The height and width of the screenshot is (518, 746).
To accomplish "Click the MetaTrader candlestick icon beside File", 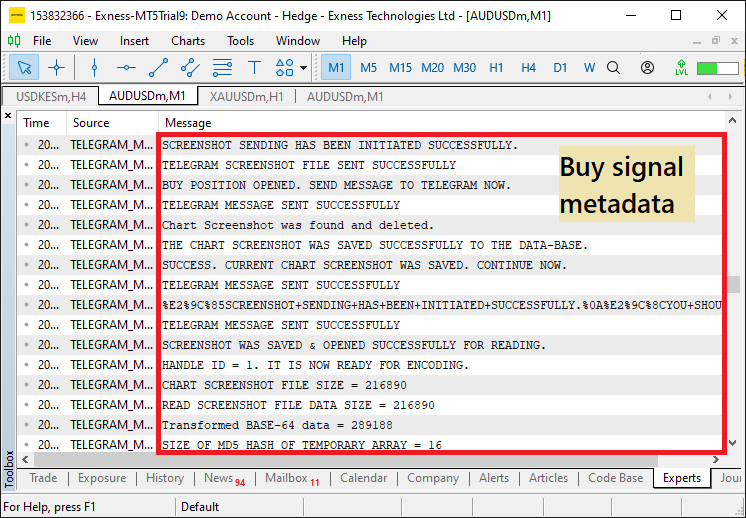I will pos(14,41).
